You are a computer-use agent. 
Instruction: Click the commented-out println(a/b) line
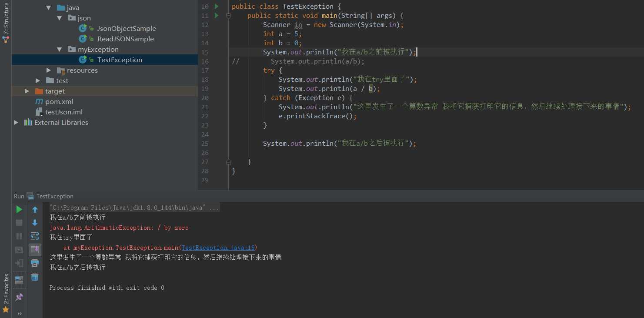317,61
